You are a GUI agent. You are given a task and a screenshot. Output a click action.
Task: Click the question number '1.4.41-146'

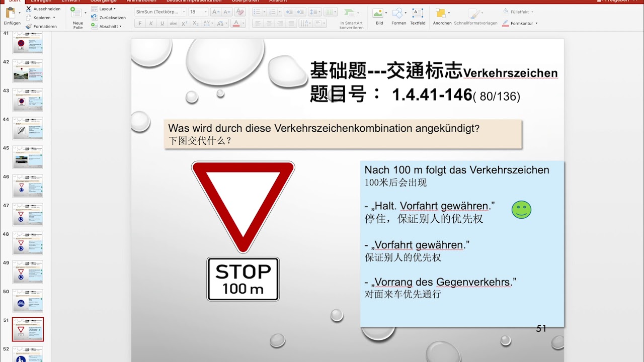point(432,95)
